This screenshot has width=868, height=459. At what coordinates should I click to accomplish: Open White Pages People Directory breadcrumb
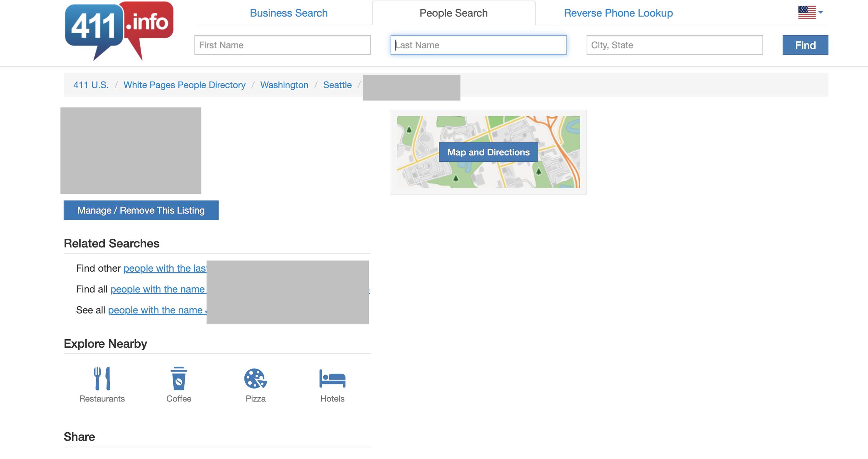pyautogui.click(x=184, y=85)
